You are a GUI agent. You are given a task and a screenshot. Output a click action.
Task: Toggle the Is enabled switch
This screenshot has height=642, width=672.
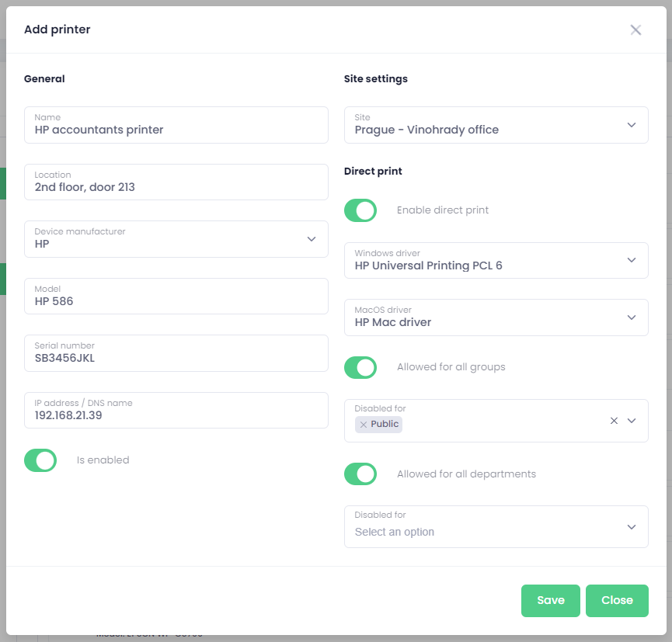[x=40, y=460]
